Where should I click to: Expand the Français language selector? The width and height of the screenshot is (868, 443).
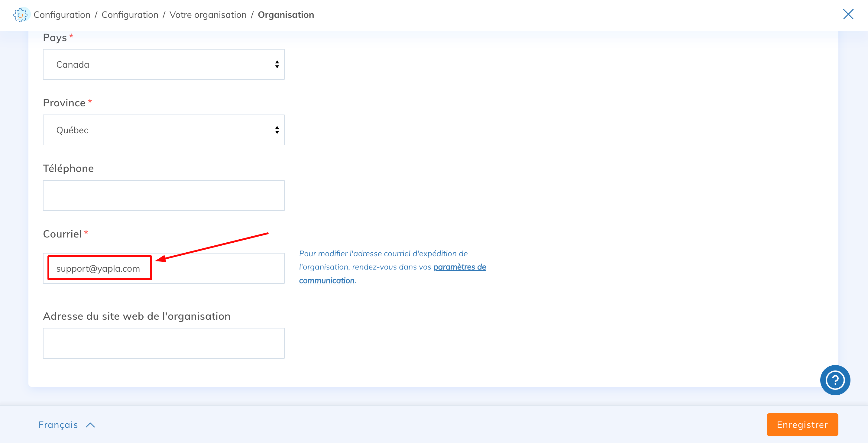tap(58, 425)
